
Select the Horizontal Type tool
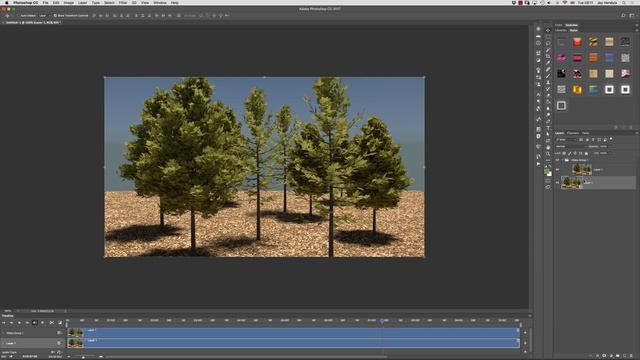[x=548, y=128]
